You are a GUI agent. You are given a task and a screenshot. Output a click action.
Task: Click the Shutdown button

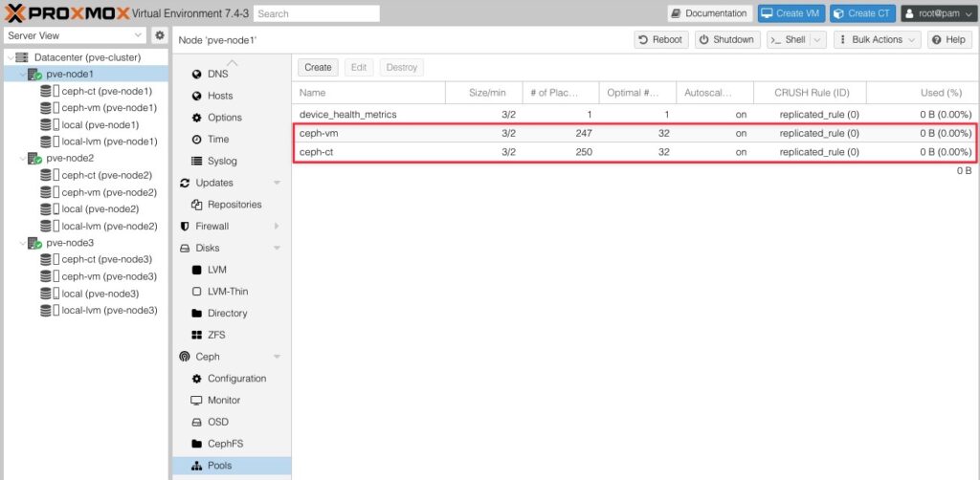click(727, 39)
